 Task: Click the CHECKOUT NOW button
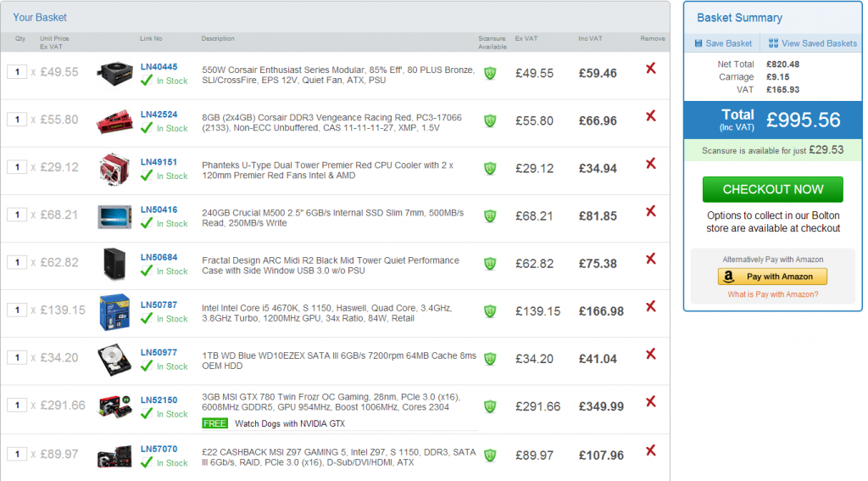[x=773, y=189]
